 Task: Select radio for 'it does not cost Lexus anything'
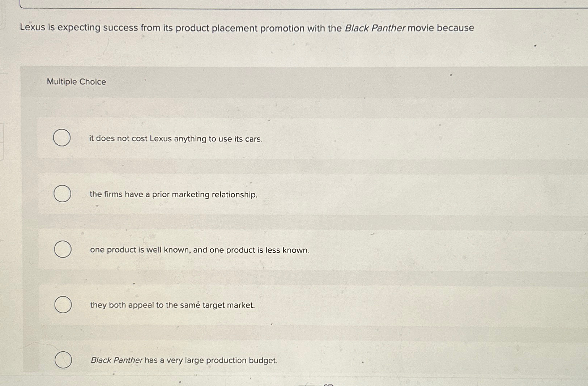coord(62,138)
